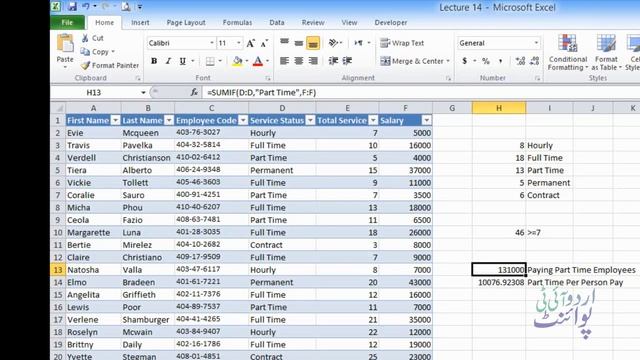Expand the Name Box dropdown
Image resolution: width=640 pixels, height=360 pixels.
coord(143,93)
